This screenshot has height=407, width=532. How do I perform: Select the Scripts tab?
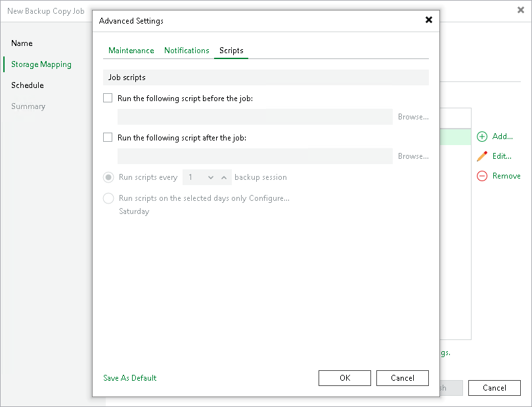click(231, 51)
